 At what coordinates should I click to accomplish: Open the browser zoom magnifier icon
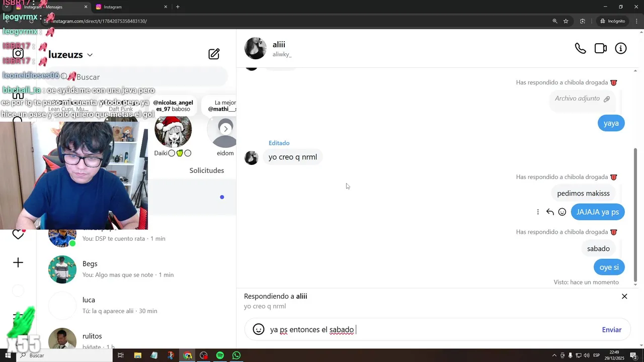[555, 21]
